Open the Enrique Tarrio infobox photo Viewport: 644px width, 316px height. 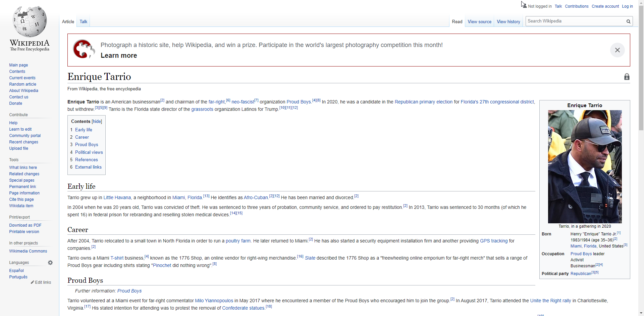[x=585, y=167]
